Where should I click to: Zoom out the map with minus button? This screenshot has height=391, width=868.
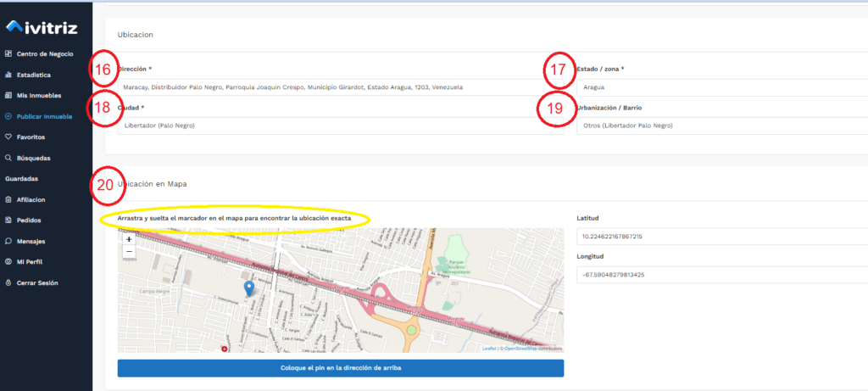(x=129, y=252)
